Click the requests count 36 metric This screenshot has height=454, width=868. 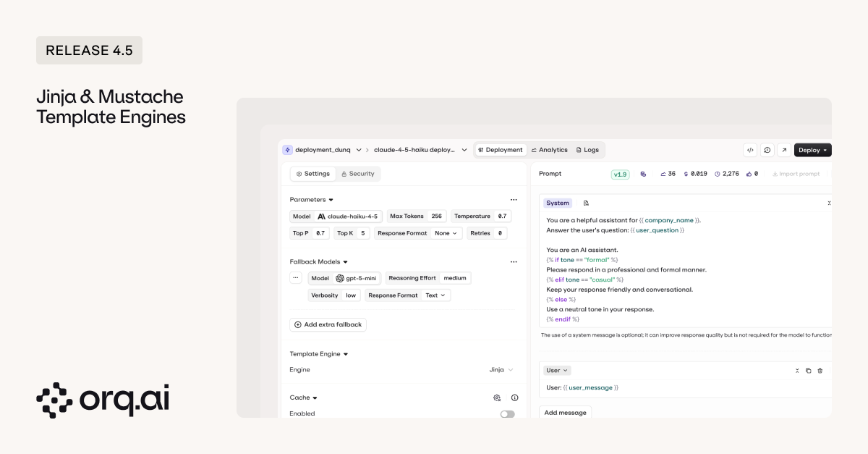pos(668,174)
